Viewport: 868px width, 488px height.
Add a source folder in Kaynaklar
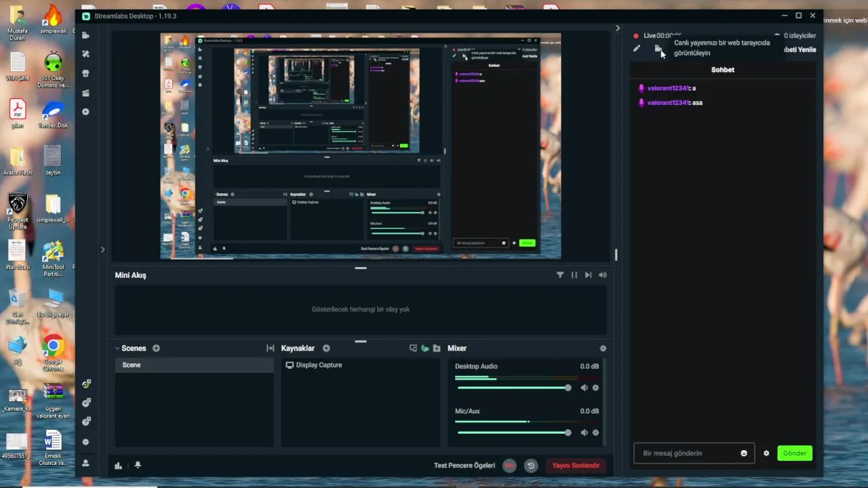point(436,348)
